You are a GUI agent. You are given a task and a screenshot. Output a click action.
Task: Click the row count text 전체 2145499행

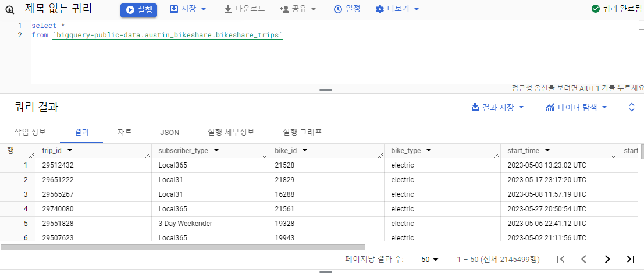click(x=510, y=260)
